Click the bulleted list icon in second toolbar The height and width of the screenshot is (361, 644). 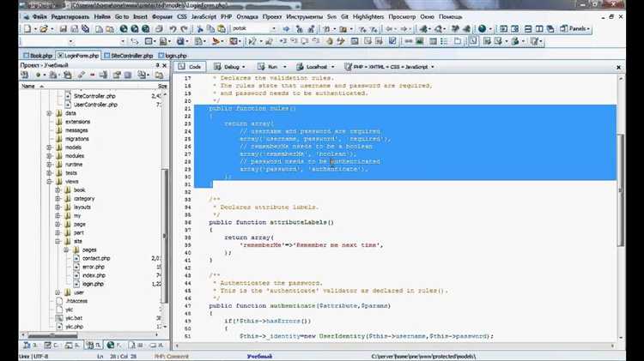click(444, 41)
